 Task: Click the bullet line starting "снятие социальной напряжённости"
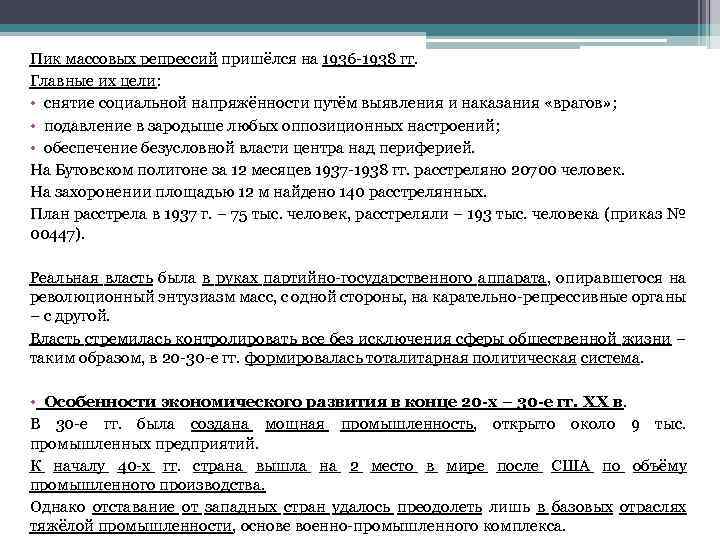tap(330, 103)
